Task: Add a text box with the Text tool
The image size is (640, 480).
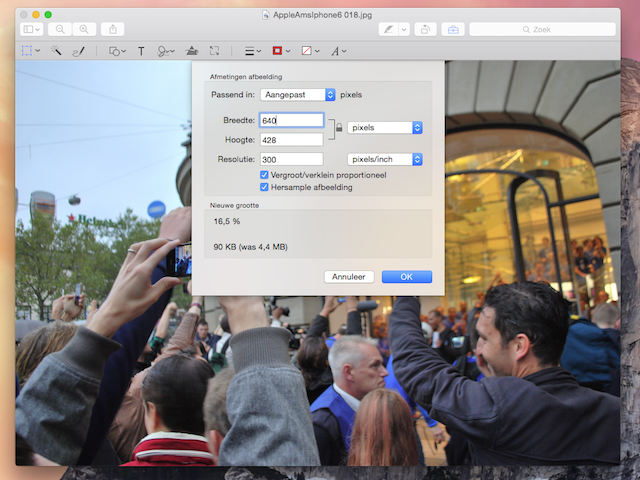Action: [x=141, y=50]
